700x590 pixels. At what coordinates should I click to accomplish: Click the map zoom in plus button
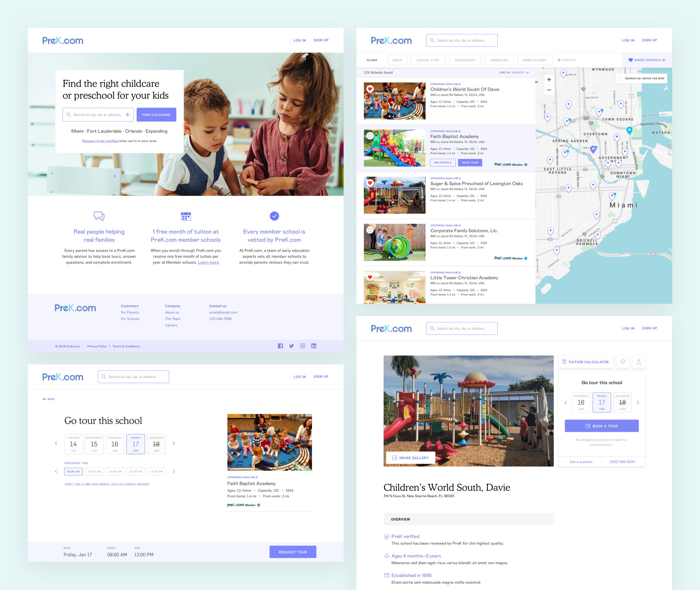(x=549, y=80)
